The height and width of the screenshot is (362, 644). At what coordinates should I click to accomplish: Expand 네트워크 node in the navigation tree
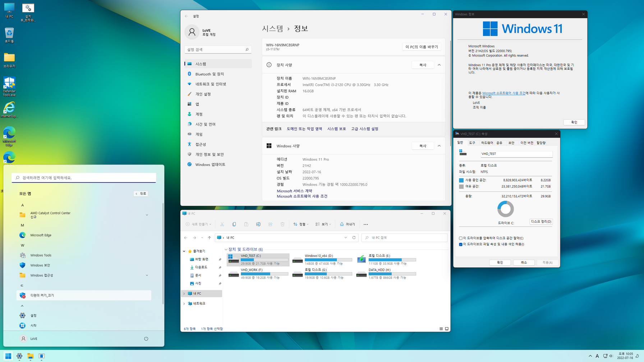tap(184, 303)
